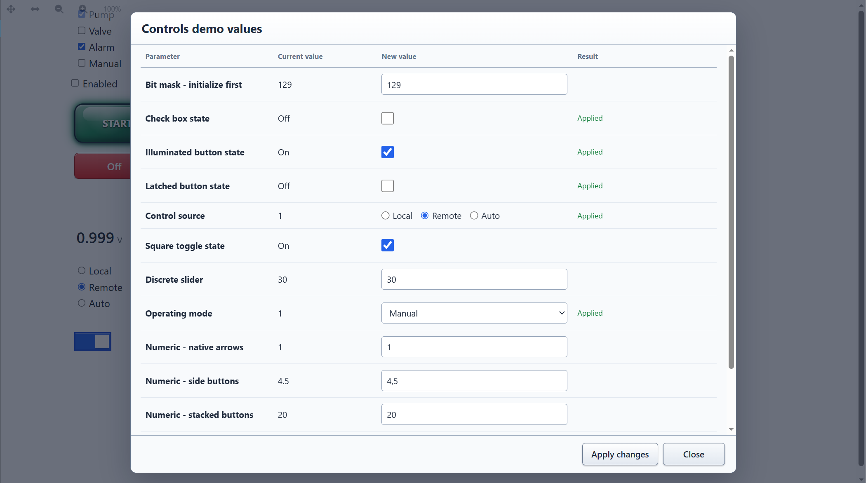This screenshot has height=483, width=868.
Task: Check the Enabled checkbox in the background
Action: (75, 83)
